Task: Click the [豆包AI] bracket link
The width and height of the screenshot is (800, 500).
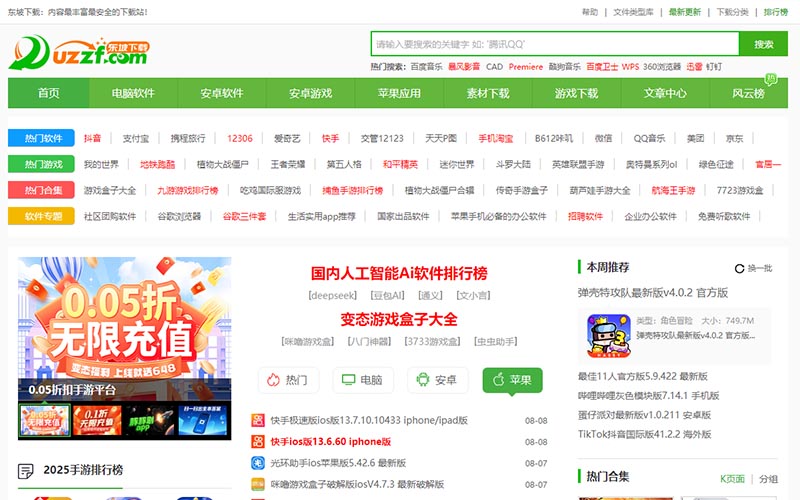Action: (x=388, y=295)
